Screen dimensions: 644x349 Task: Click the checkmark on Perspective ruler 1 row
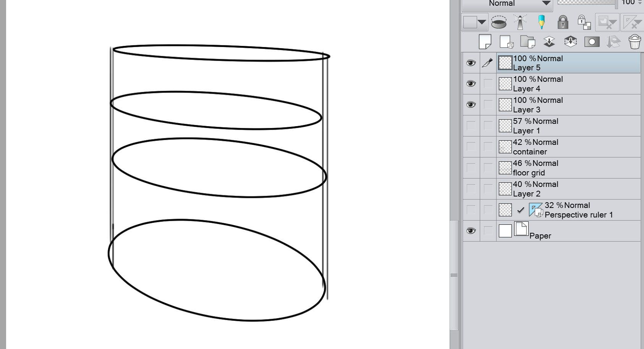tap(520, 210)
